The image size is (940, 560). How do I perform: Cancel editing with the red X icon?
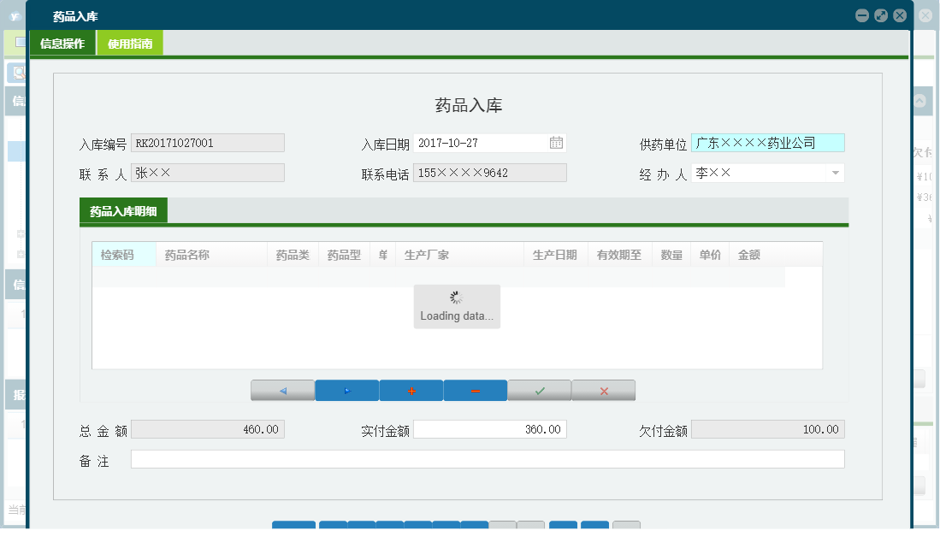(x=603, y=390)
